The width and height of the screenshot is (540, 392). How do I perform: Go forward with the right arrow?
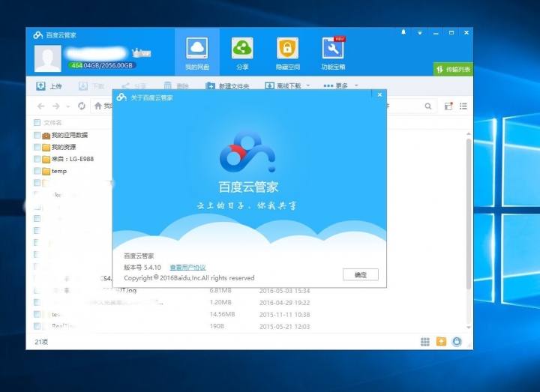pos(56,106)
